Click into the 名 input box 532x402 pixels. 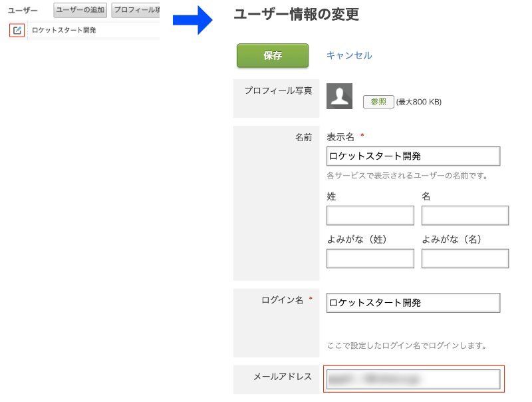(465, 216)
